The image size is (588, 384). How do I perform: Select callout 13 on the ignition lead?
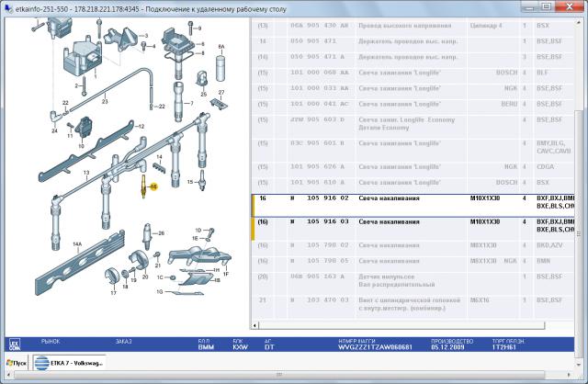tap(86, 173)
